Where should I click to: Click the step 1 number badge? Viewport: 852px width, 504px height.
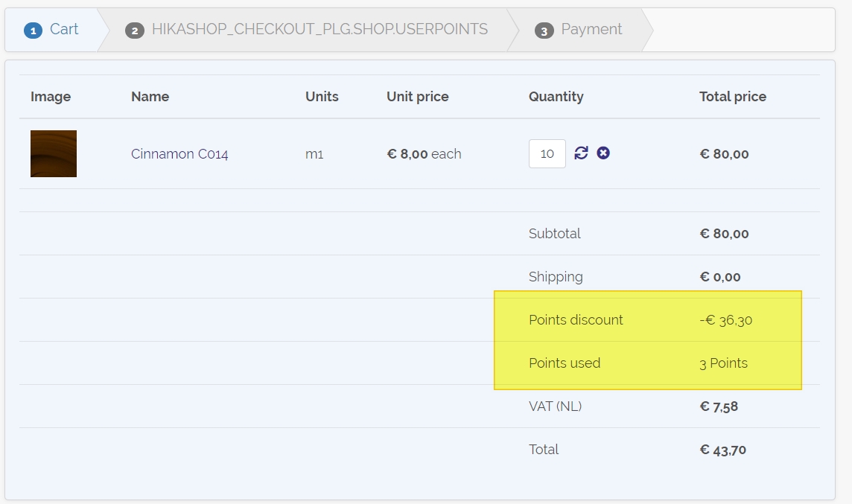34,30
